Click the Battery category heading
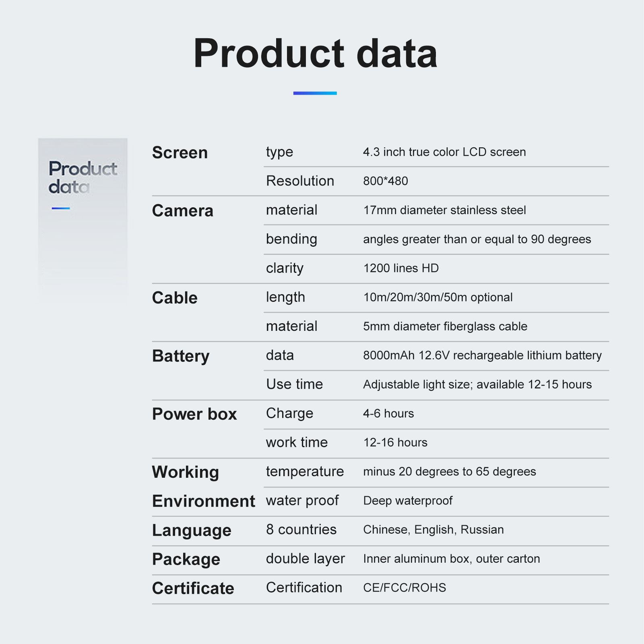 [181, 356]
